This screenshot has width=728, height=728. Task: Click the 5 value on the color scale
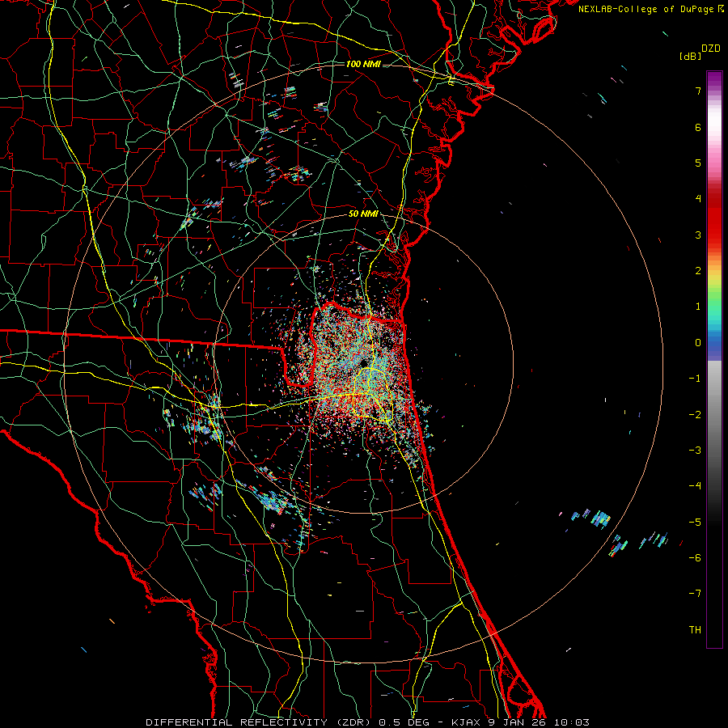click(x=698, y=163)
